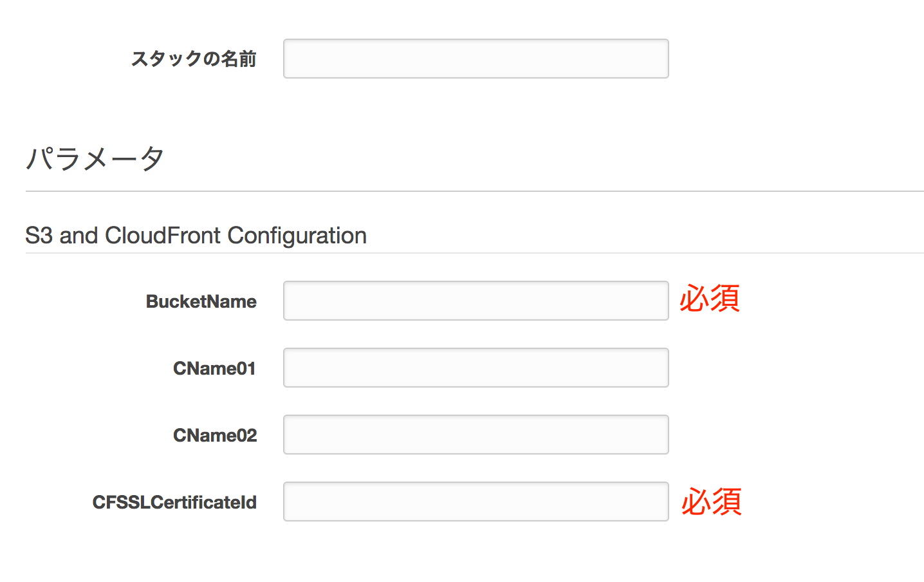Click the S3 and CloudFront Configuration heading
The image size is (924, 582).
196,236
